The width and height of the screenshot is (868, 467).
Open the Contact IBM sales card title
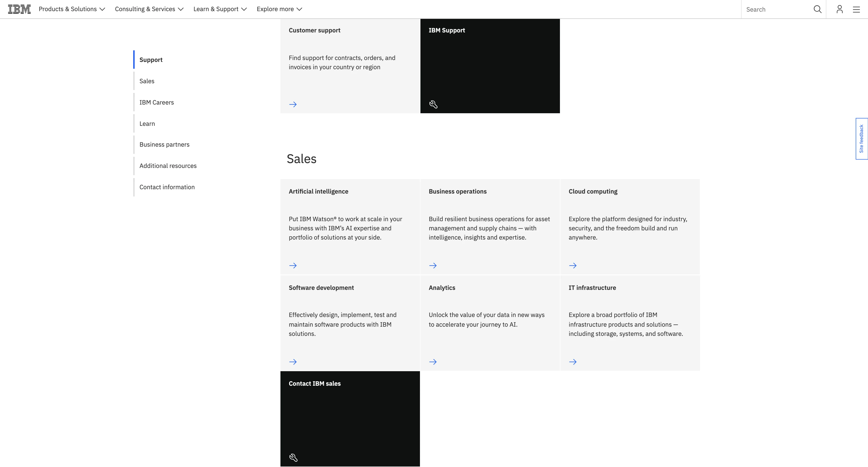point(314,384)
